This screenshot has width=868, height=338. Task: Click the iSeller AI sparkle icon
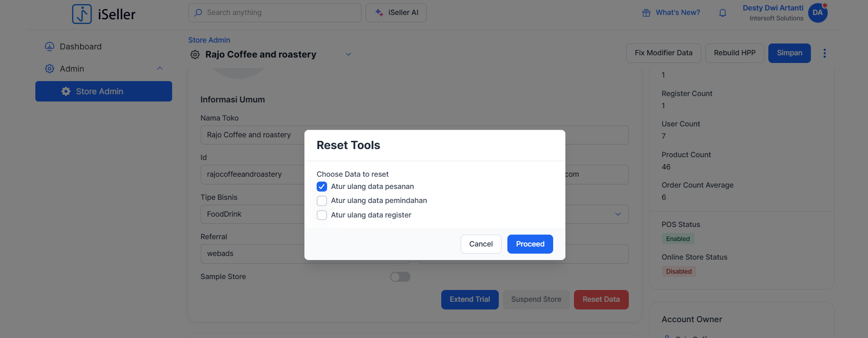coord(379,13)
